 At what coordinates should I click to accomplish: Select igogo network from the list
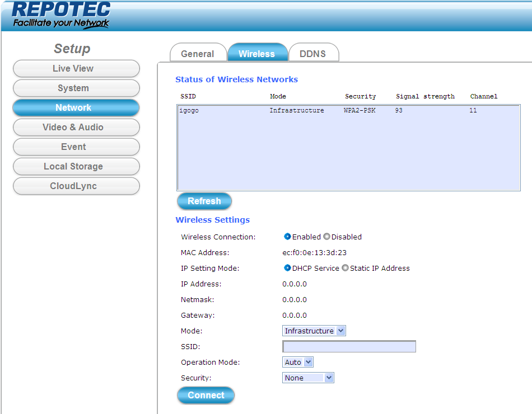click(x=189, y=111)
